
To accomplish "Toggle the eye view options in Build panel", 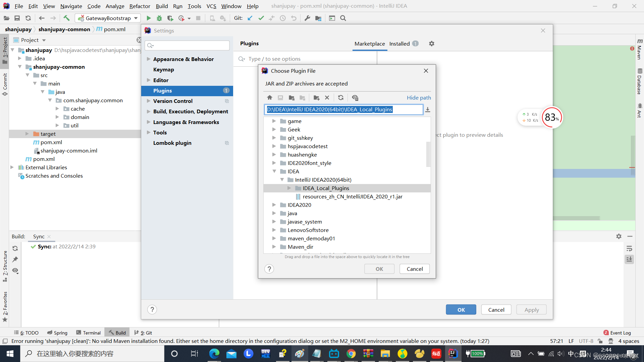I will (15, 270).
